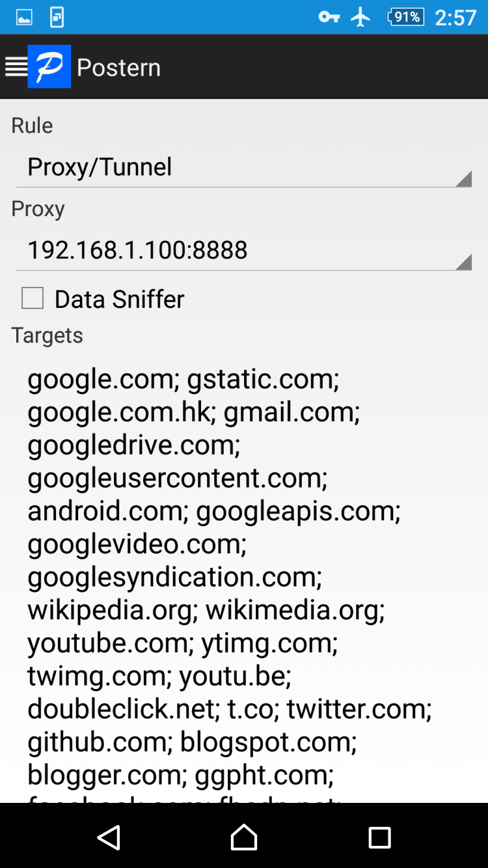Tap the phone screenshot notification icon
This screenshot has width=488, height=868.
click(57, 18)
